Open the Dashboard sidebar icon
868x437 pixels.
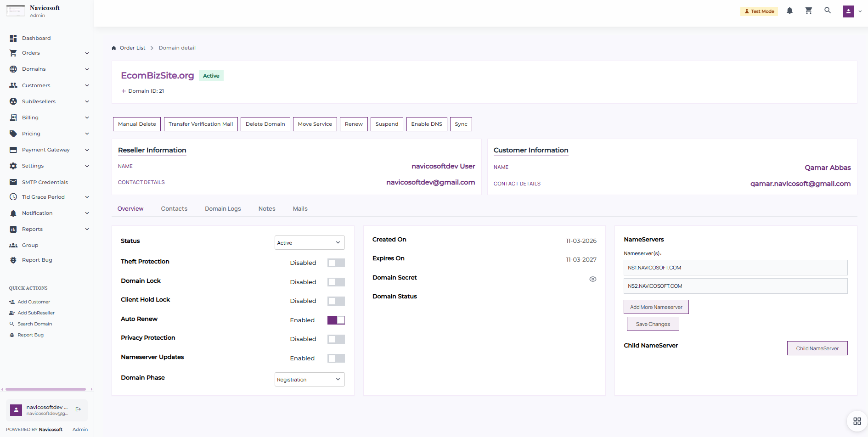pyautogui.click(x=13, y=38)
